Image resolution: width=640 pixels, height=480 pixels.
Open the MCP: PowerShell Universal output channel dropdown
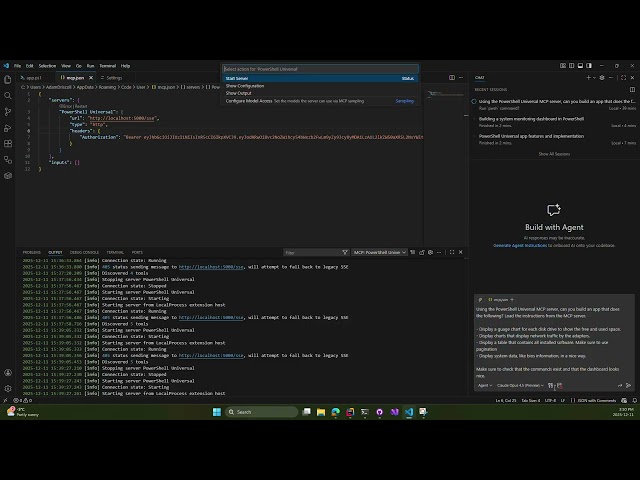[x=379, y=252]
